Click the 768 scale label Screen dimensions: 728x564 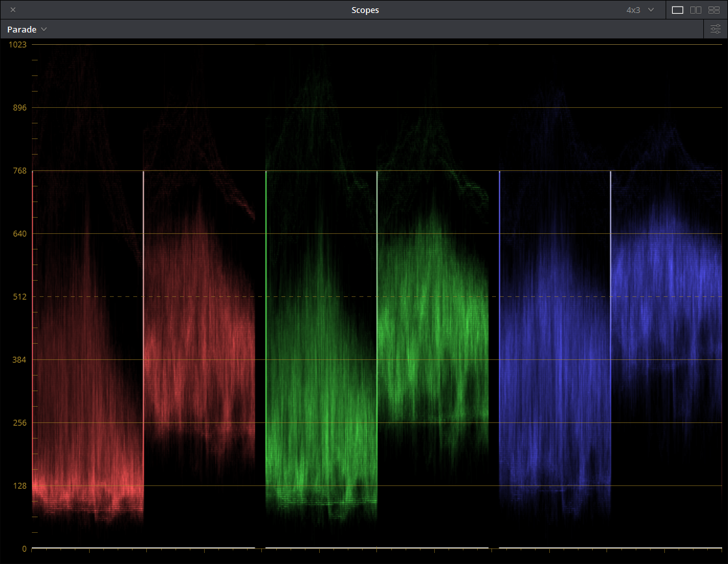tap(19, 171)
